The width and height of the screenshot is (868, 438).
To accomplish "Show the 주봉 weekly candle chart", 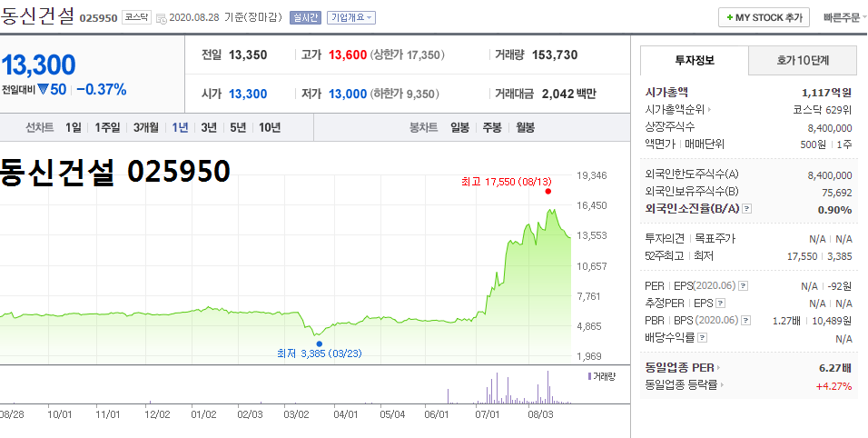I will (492, 128).
